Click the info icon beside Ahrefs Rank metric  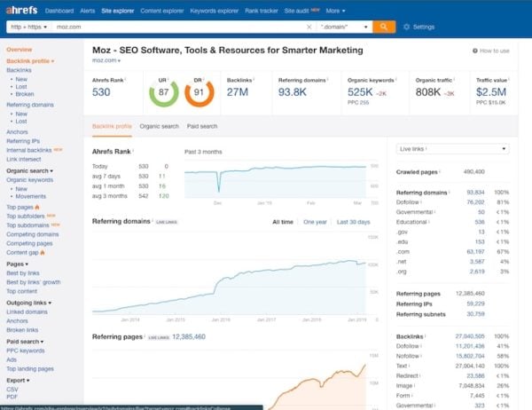(127, 79)
